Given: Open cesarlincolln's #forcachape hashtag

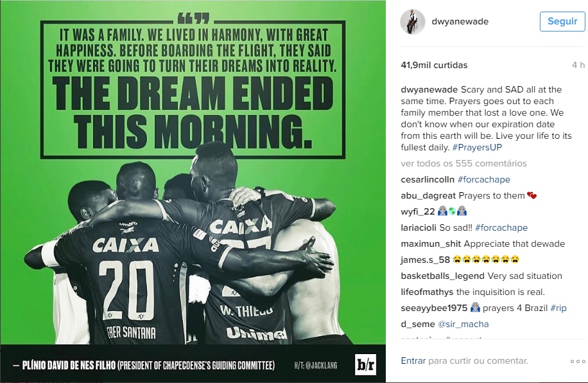Looking at the screenshot, I should point(484,179).
